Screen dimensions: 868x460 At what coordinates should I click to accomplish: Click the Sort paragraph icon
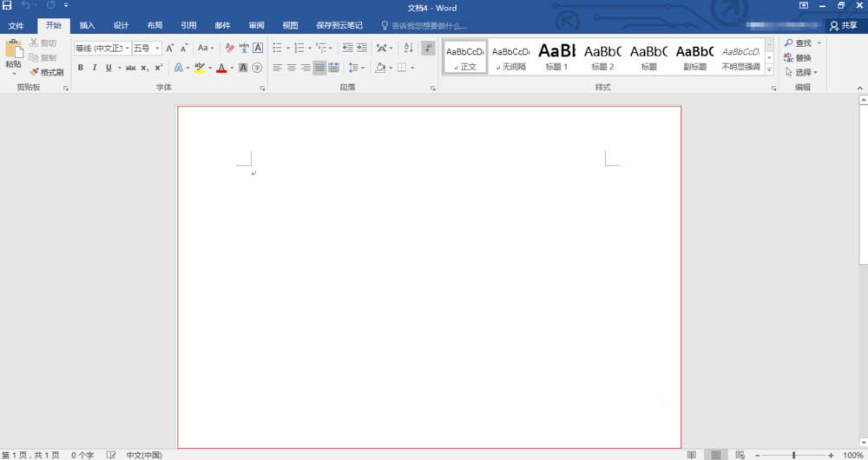(409, 48)
